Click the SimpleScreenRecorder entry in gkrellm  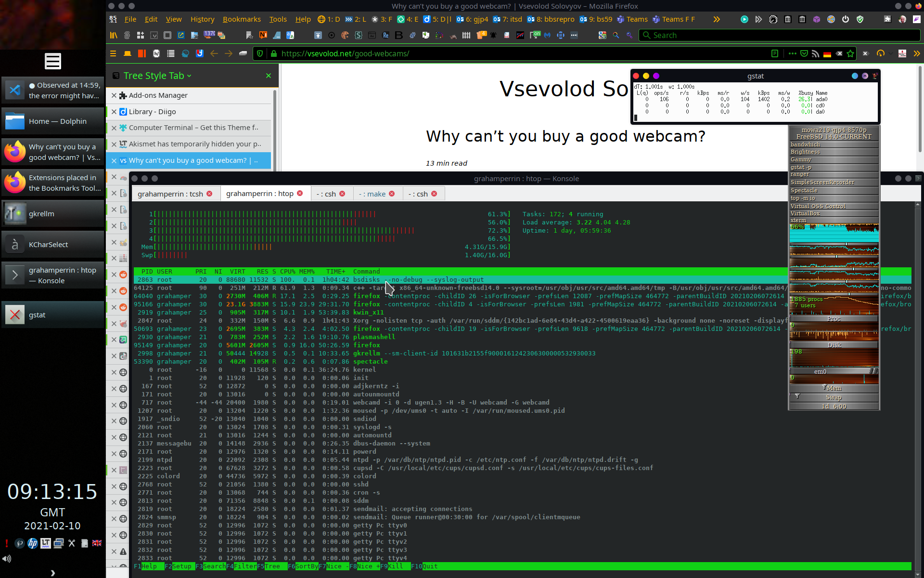coord(822,182)
